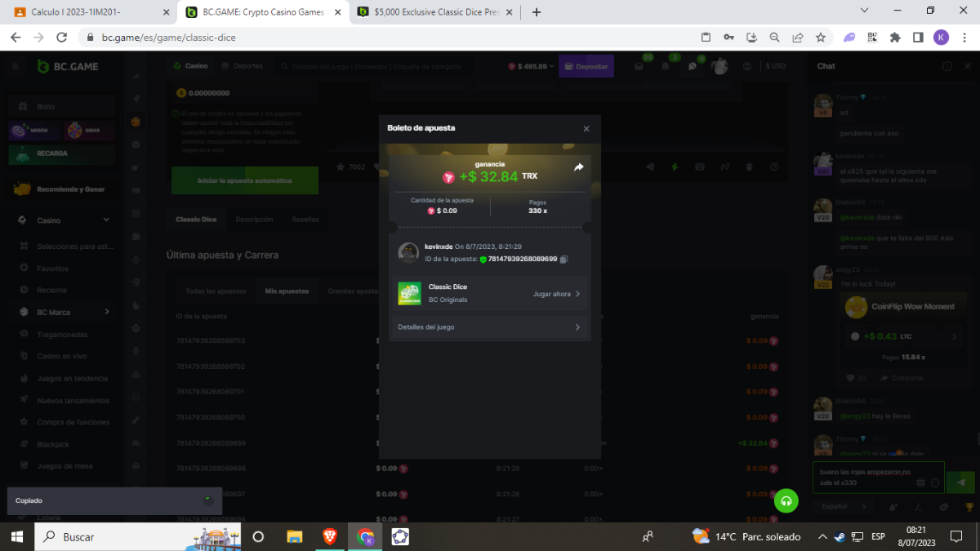Copy the bet ID with the copy icon
This screenshot has height=551, width=980.
click(x=564, y=260)
